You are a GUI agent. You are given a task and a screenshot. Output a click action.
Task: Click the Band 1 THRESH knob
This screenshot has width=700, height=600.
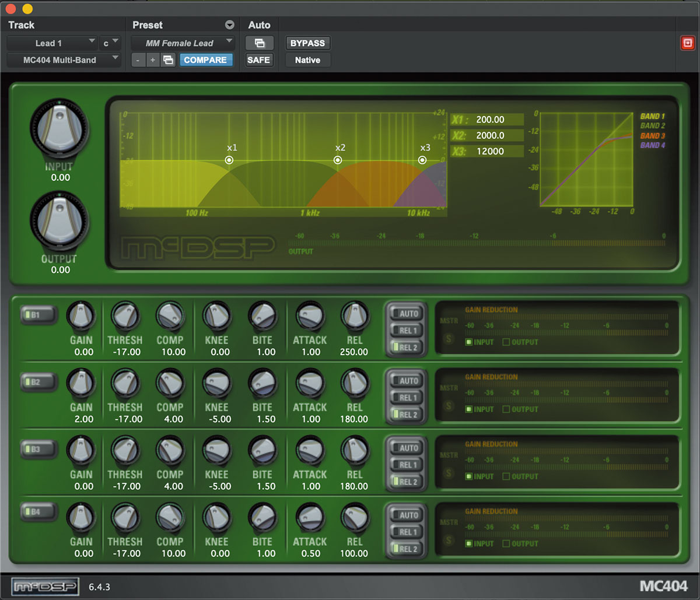(x=125, y=315)
